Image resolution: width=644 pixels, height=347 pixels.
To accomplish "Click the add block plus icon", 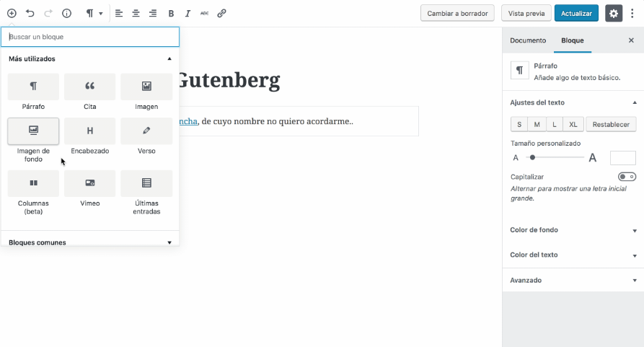I will (12, 13).
